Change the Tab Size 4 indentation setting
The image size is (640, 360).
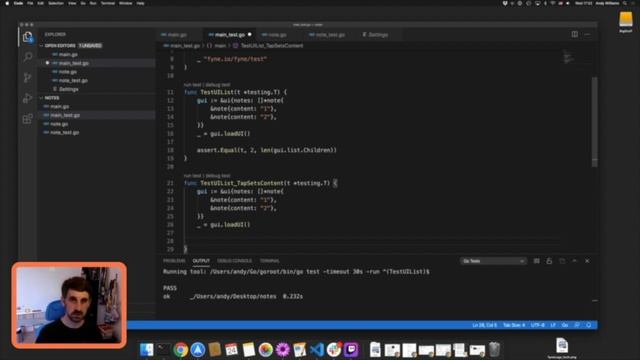coord(514,325)
